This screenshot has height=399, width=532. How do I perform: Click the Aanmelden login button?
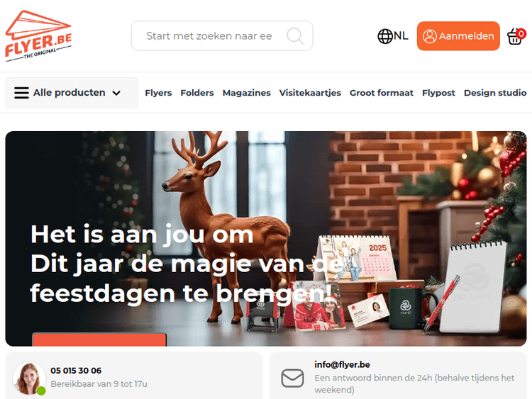(458, 36)
